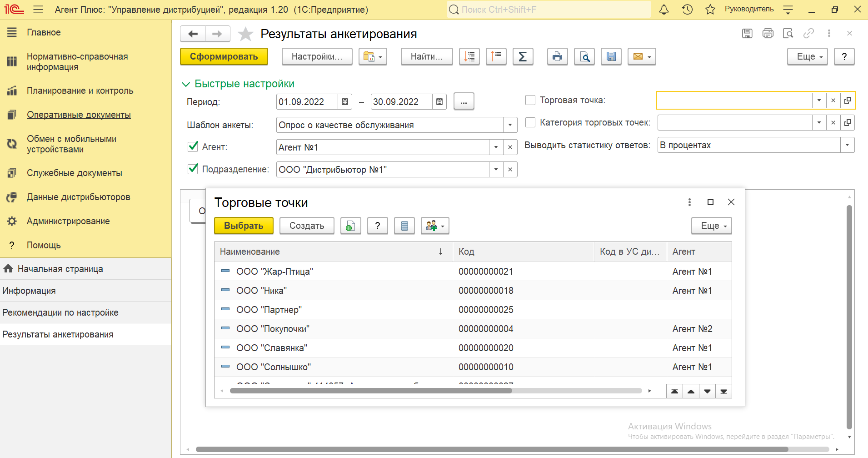Click header preview icon at top right

(788, 33)
